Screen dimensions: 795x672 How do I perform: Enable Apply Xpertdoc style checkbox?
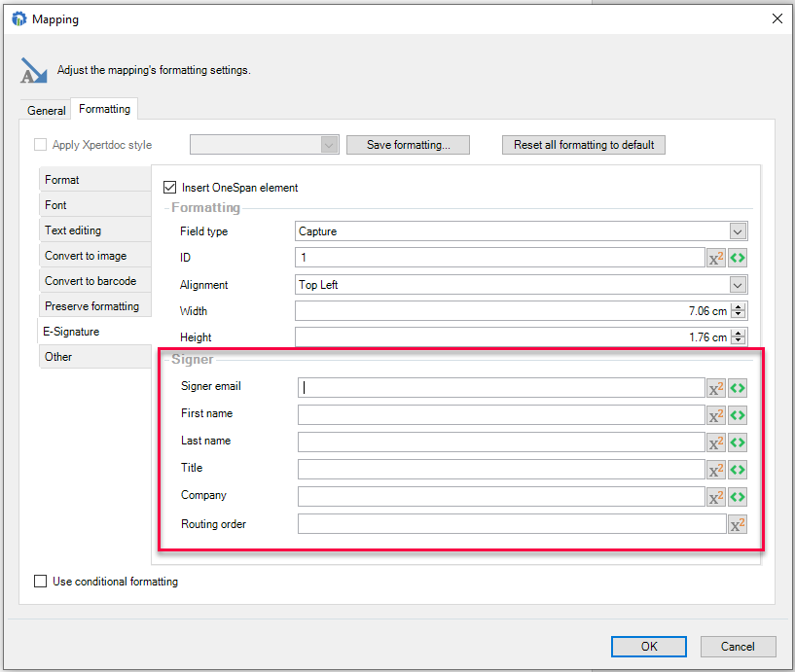click(40, 145)
